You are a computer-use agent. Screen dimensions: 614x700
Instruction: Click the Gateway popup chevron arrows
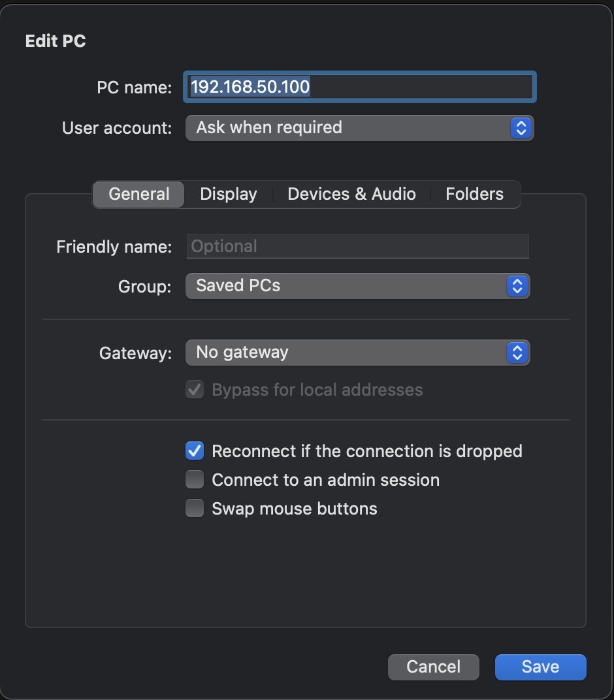click(517, 353)
